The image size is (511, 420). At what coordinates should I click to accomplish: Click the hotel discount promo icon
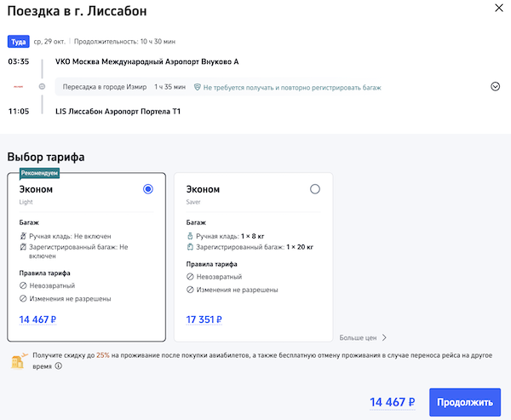[x=17, y=361]
